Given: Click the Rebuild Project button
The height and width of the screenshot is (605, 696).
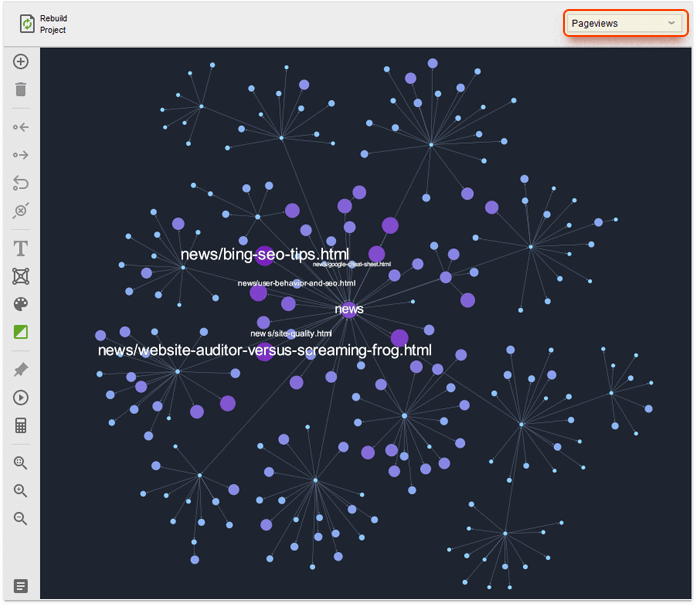Looking at the screenshot, I should click(x=42, y=24).
